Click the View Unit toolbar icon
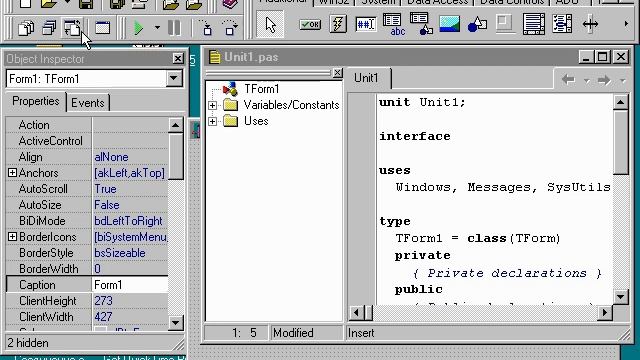 pos(26,28)
